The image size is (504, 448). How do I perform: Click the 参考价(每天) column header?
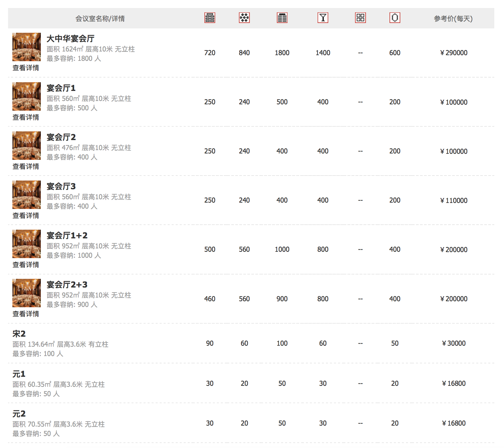[453, 19]
